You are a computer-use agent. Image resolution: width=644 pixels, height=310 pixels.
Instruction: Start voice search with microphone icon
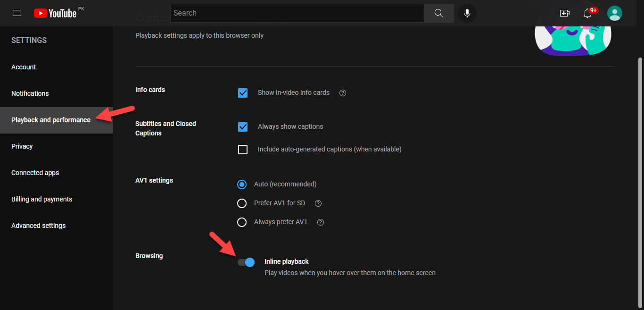point(467,13)
